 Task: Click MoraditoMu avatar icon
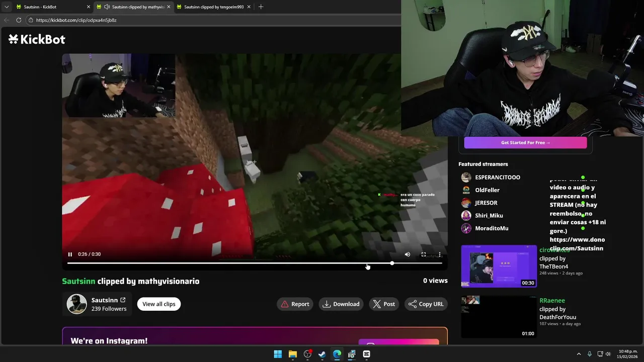coord(466,228)
